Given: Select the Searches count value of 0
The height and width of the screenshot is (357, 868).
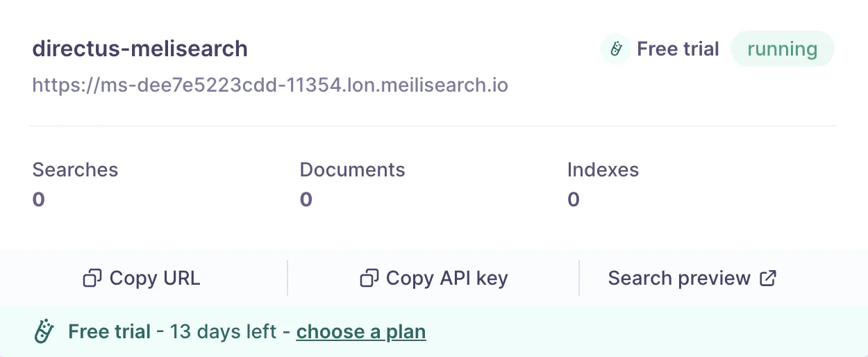Looking at the screenshot, I should 39,200.
